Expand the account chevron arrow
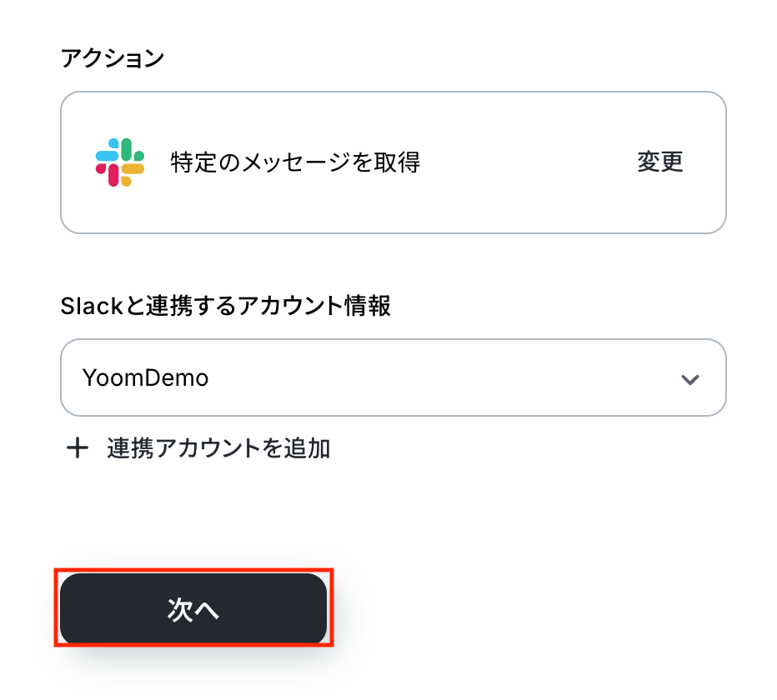The height and width of the screenshot is (700, 777). click(x=689, y=379)
